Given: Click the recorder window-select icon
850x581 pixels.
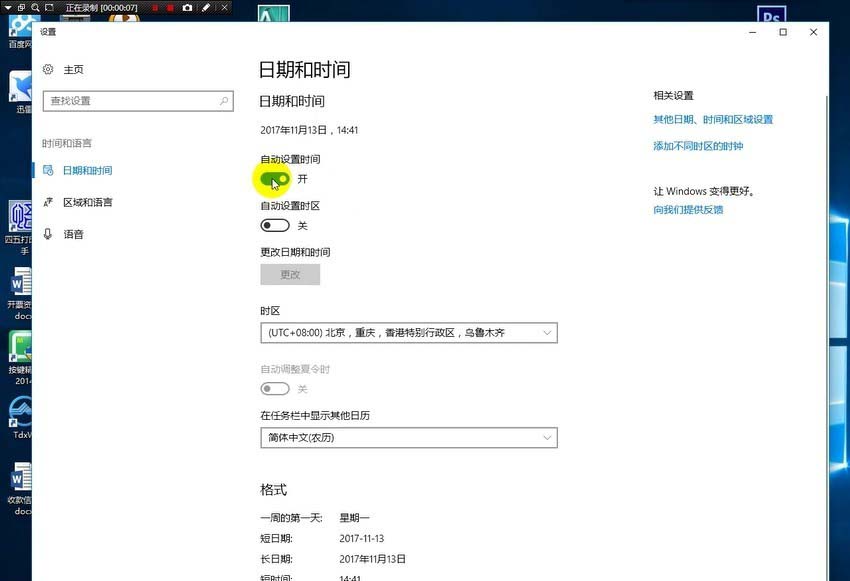Looking at the screenshot, I should tap(21, 8).
